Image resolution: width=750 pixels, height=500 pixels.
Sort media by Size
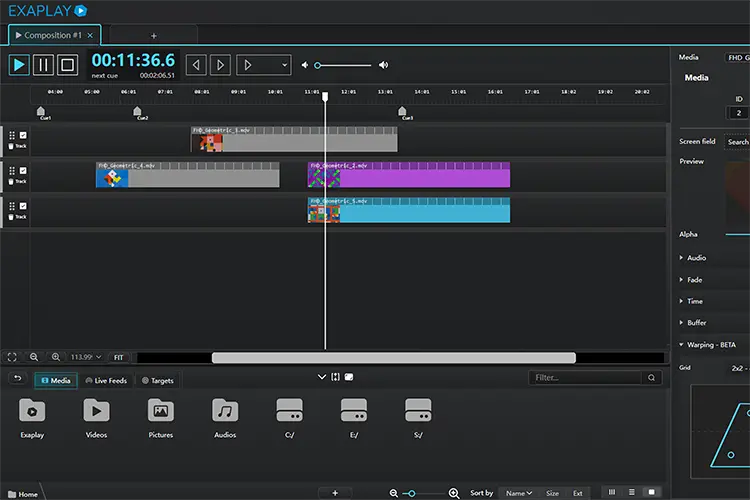(x=552, y=493)
